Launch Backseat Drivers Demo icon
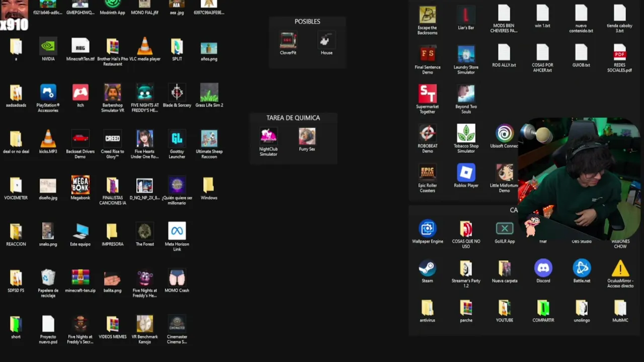 [x=80, y=139]
